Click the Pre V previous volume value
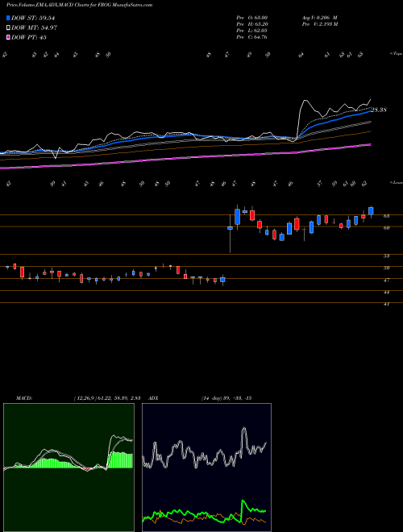This screenshot has width=403, height=532. point(319,24)
